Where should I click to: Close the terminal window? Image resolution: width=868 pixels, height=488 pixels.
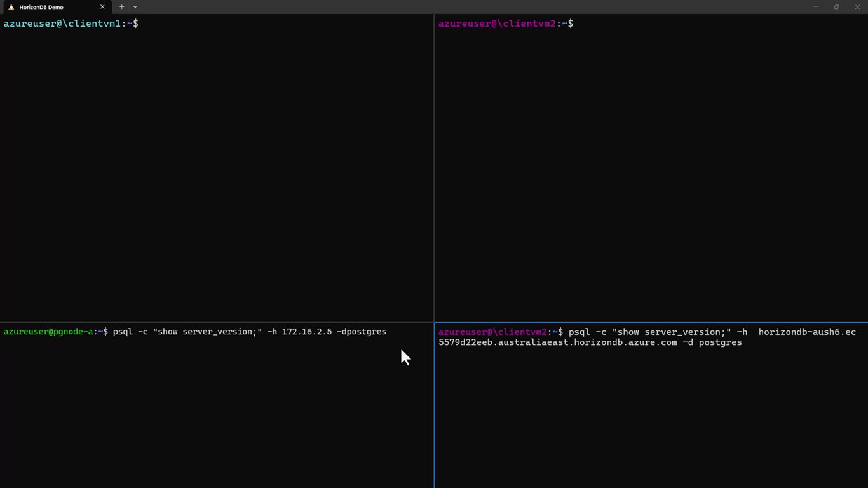click(x=857, y=7)
